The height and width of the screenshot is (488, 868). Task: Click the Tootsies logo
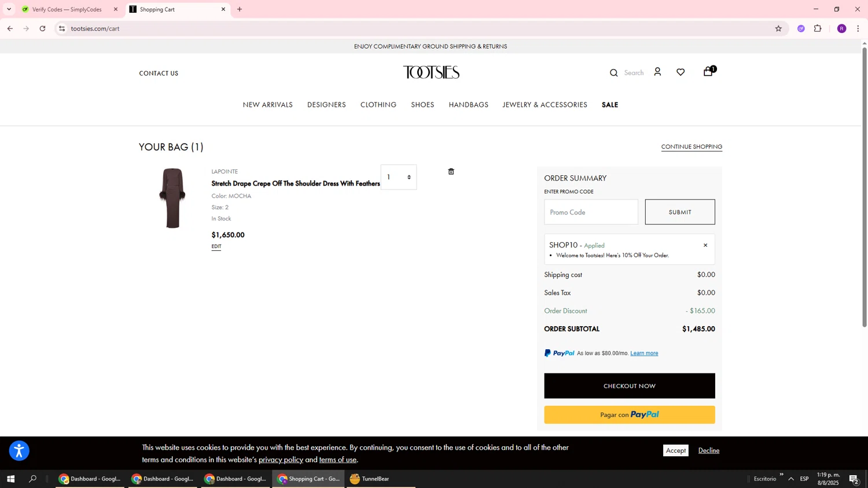coord(431,72)
